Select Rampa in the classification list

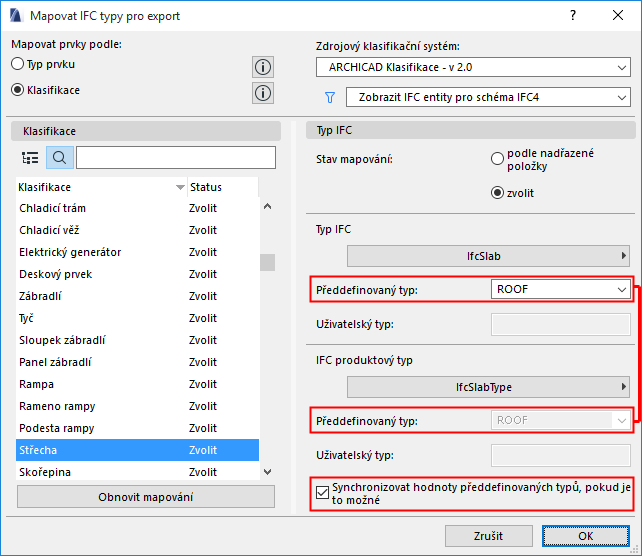pos(36,384)
